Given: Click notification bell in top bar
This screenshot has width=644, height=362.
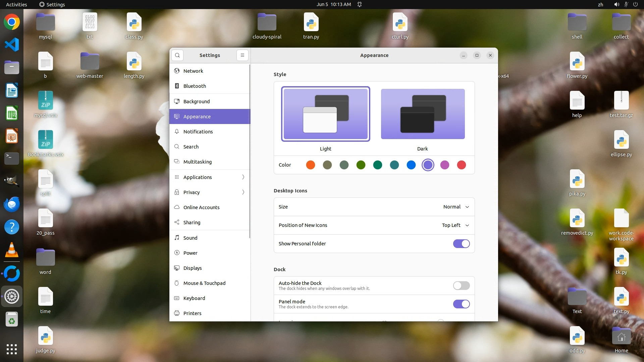Looking at the screenshot, I should point(359,4).
